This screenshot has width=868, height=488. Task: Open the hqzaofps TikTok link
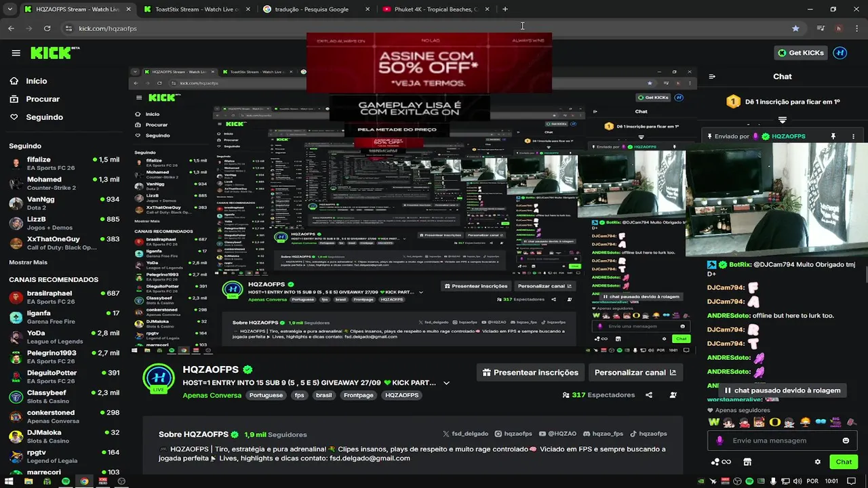click(648, 434)
